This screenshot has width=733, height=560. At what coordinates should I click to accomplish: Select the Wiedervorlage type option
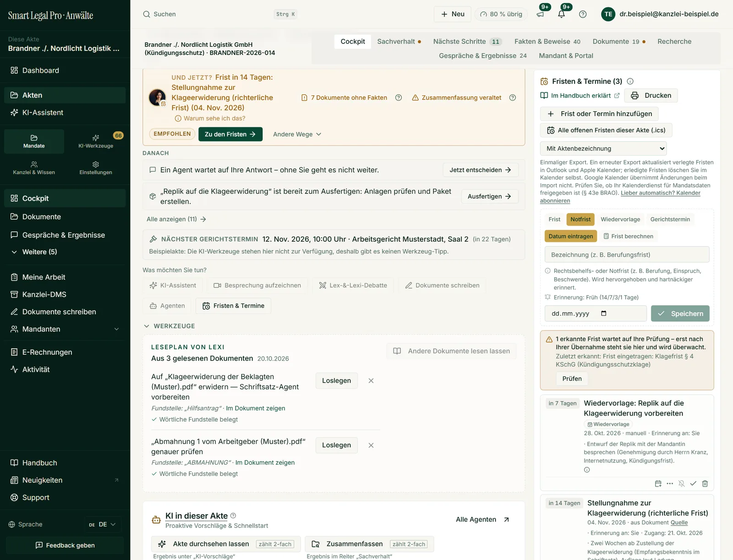tap(620, 220)
